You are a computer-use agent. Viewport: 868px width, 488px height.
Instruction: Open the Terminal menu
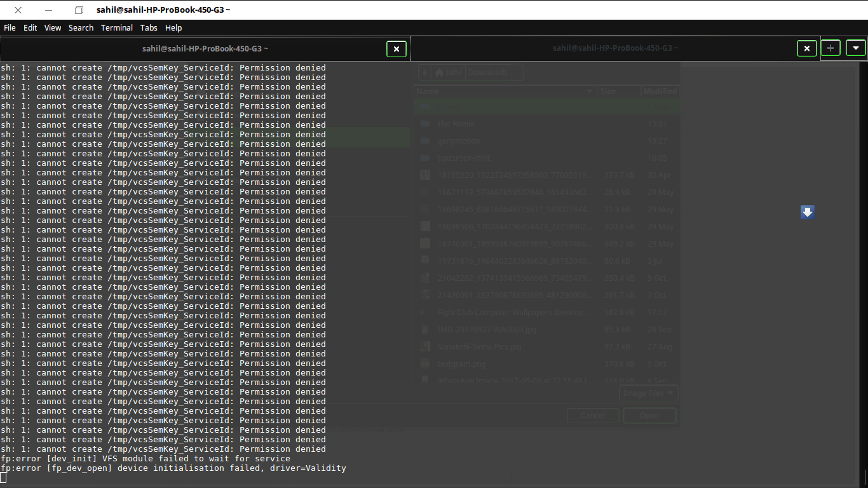(117, 27)
